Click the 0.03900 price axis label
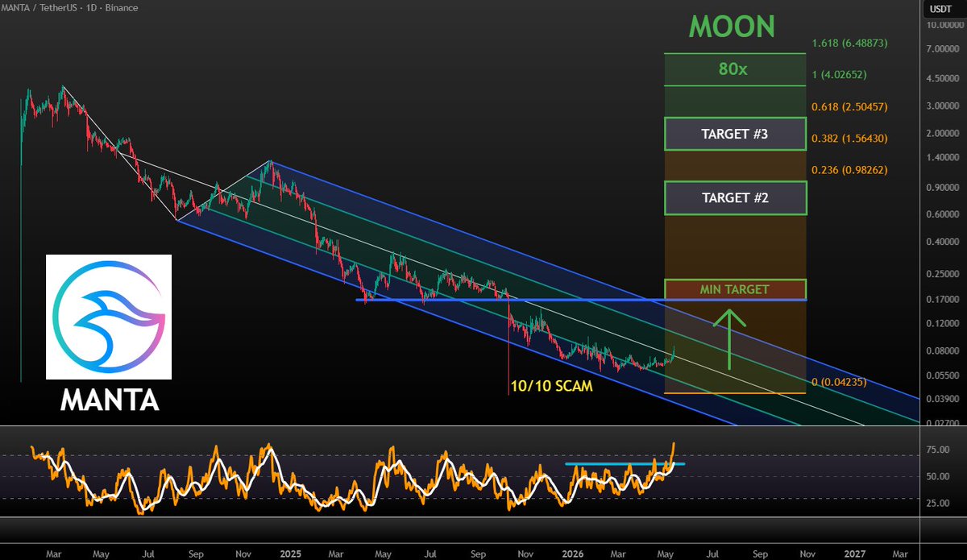 (x=943, y=399)
